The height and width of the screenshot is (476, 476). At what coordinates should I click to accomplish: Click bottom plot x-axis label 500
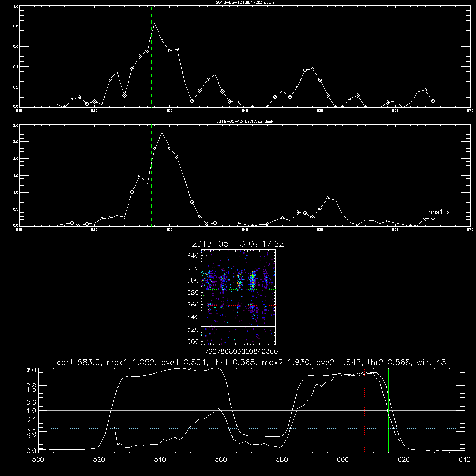tap(38, 460)
